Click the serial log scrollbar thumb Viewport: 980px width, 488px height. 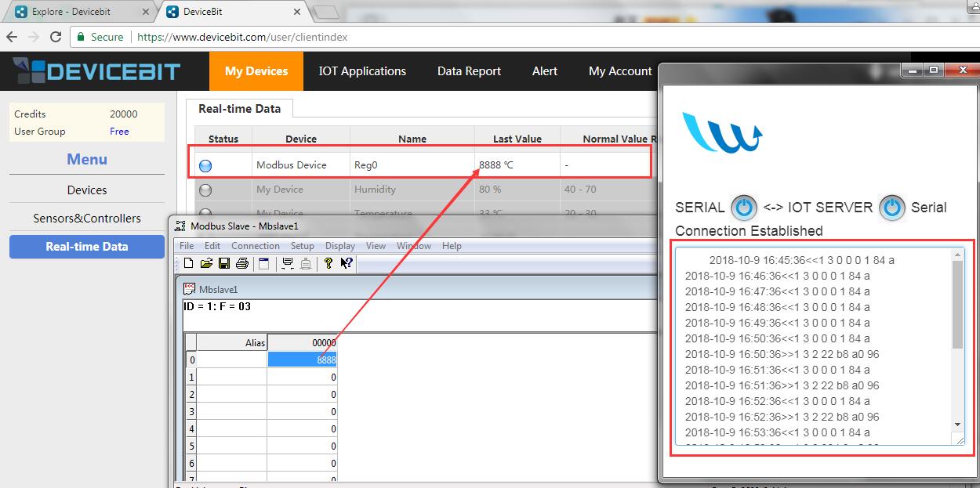[x=957, y=305]
